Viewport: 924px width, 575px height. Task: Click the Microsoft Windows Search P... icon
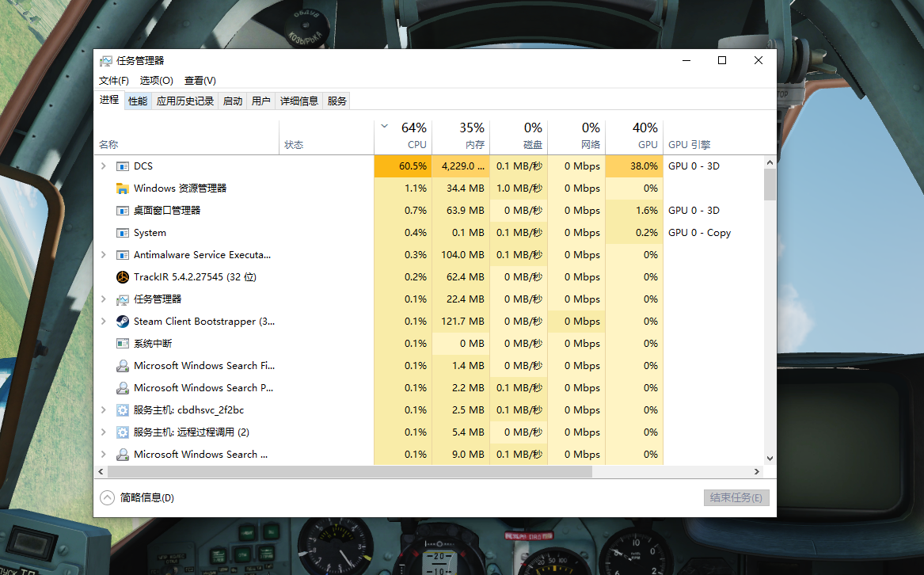123,388
